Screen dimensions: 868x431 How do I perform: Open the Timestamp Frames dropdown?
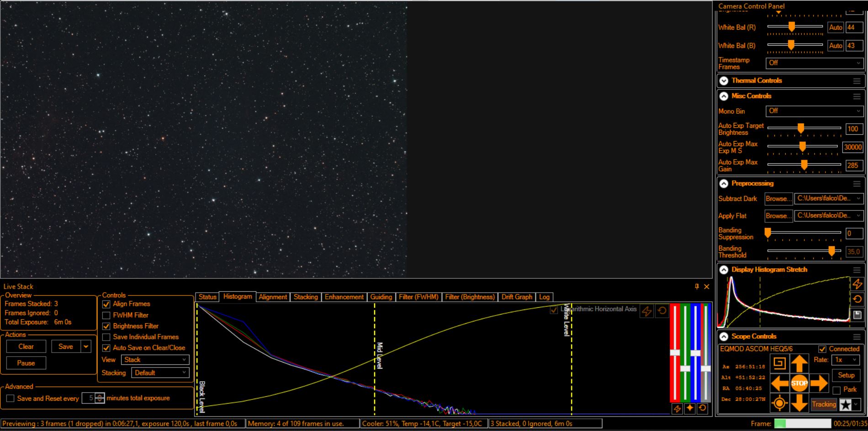814,63
